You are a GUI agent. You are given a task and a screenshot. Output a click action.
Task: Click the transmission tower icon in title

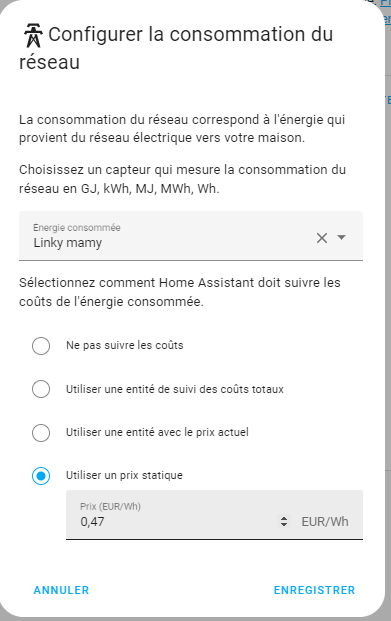pos(33,36)
